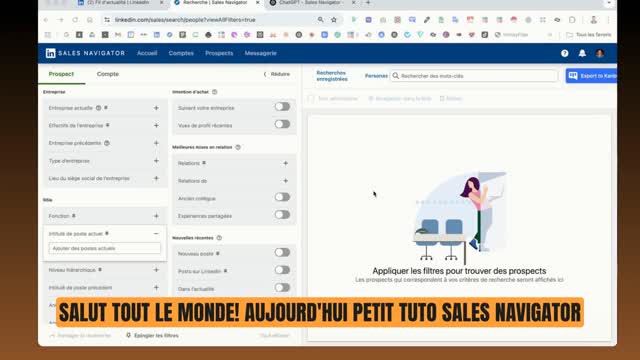The height and width of the screenshot is (360, 640).
Task: Click the Ajouter des postes actuels field
Action: [104, 248]
